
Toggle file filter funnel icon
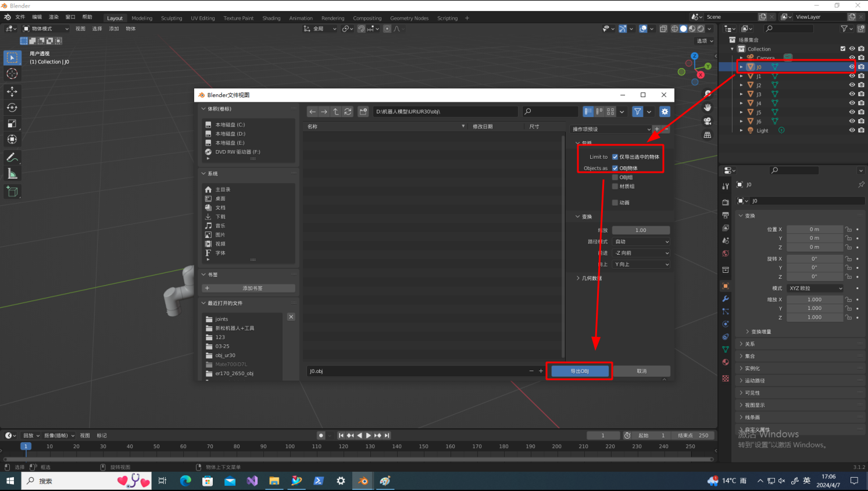point(638,112)
